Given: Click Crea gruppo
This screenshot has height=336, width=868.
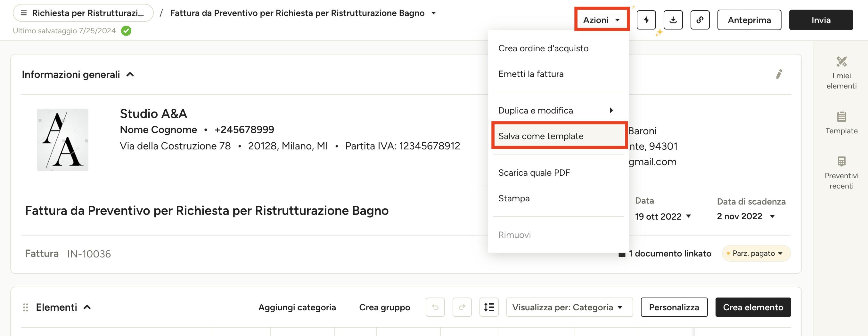Looking at the screenshot, I should [x=384, y=307].
